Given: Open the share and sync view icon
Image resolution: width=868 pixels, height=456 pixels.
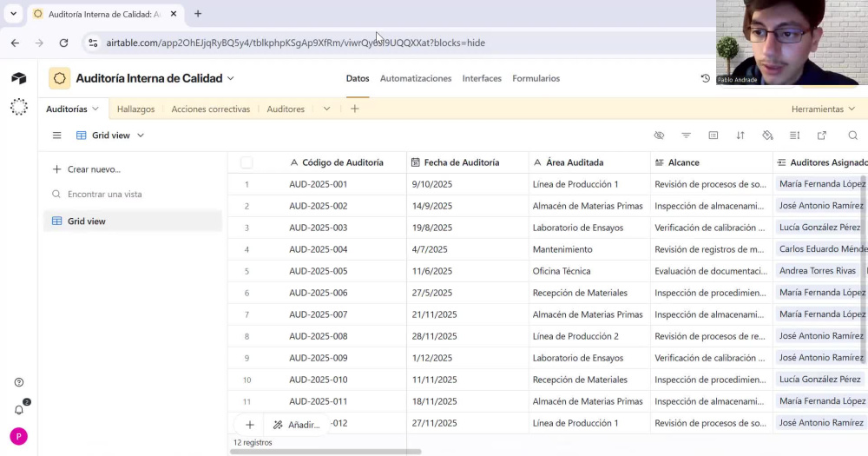Looking at the screenshot, I should coord(822,135).
